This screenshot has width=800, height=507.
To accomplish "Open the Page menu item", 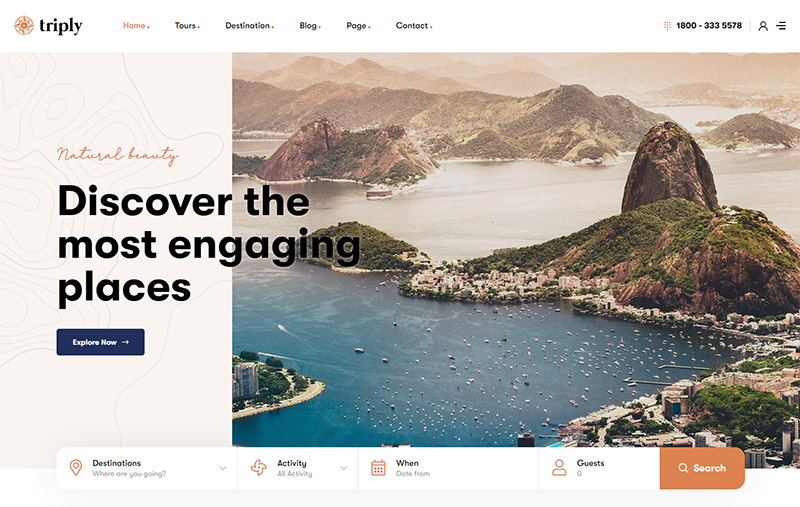I will tap(358, 26).
